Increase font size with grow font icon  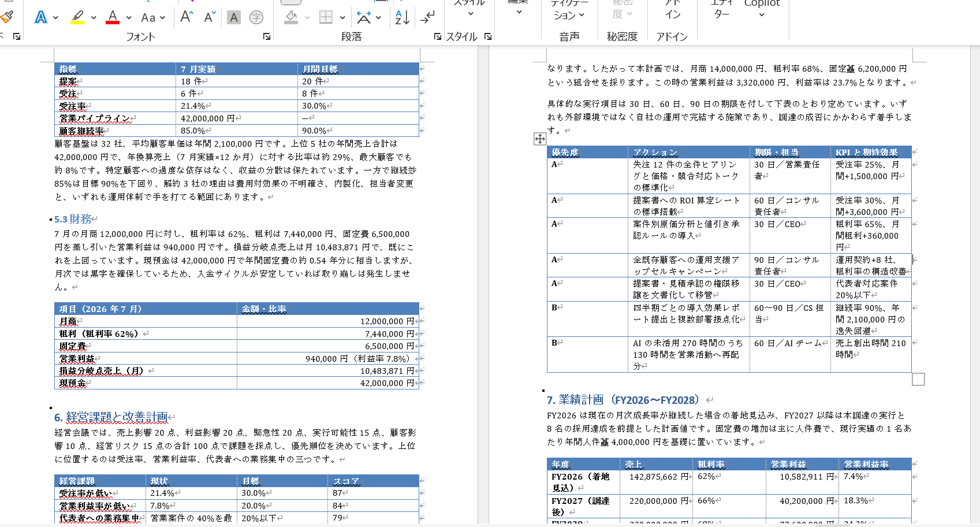[186, 17]
